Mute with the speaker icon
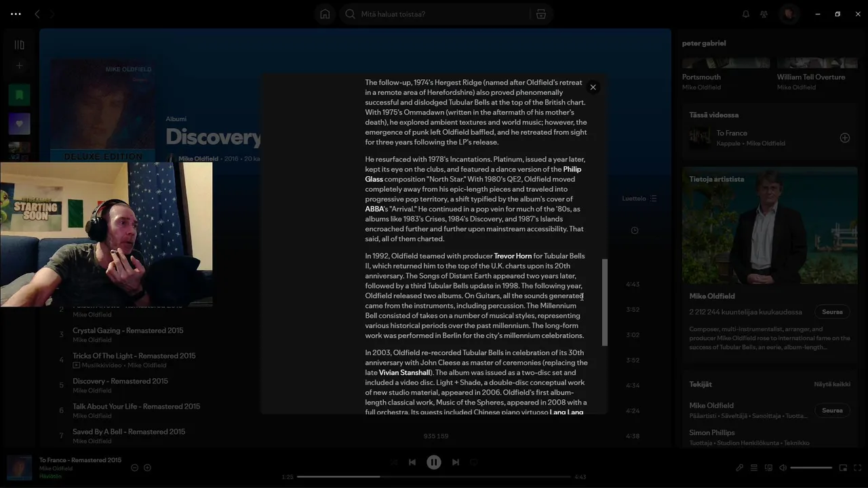This screenshot has height=488, width=868. pos(783,468)
